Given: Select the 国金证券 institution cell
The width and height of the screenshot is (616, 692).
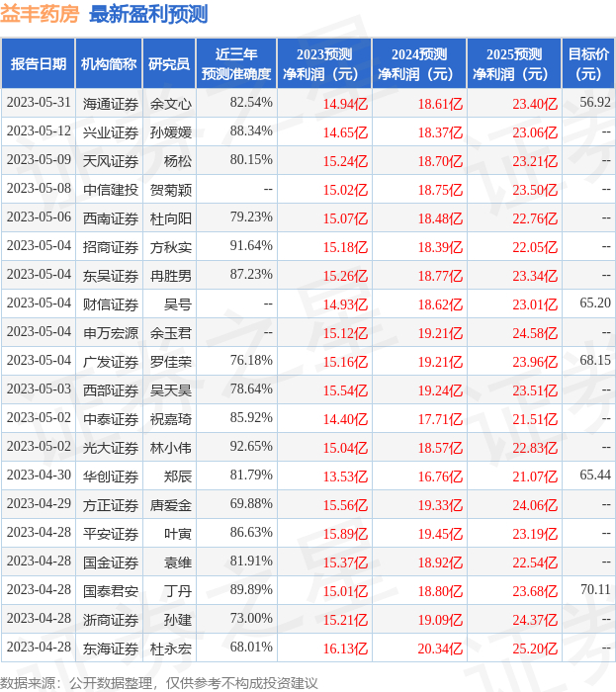Looking at the screenshot, I should (x=111, y=562).
